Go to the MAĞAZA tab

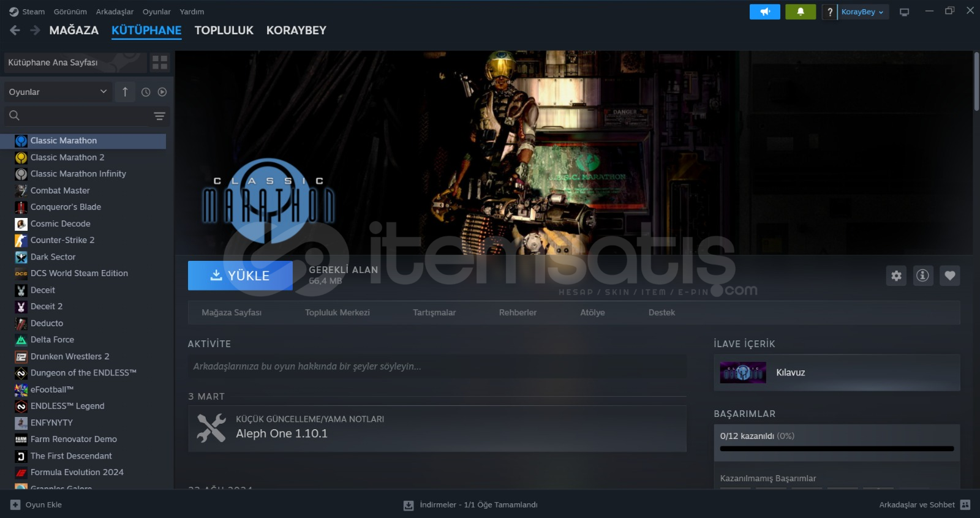point(73,30)
